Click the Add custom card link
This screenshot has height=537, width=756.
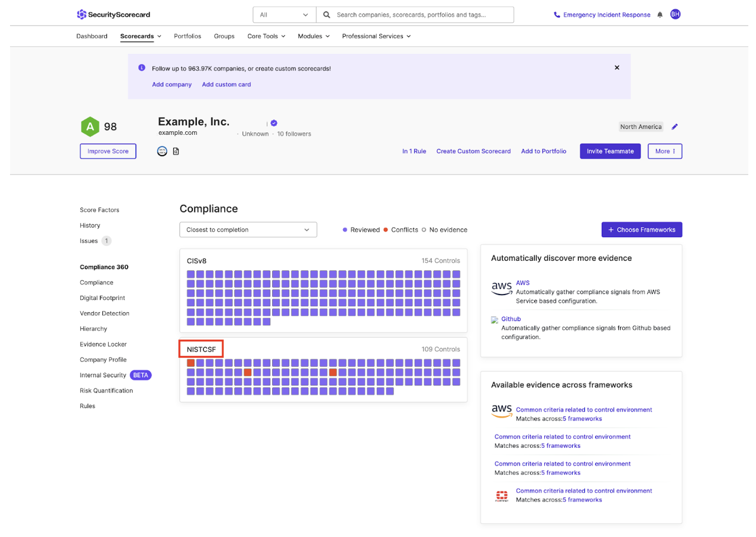tap(227, 85)
